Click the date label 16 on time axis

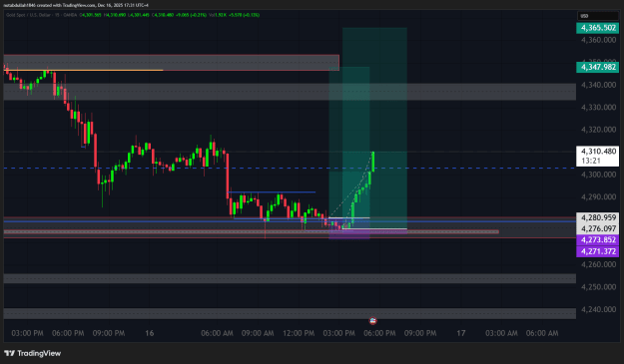(150, 333)
